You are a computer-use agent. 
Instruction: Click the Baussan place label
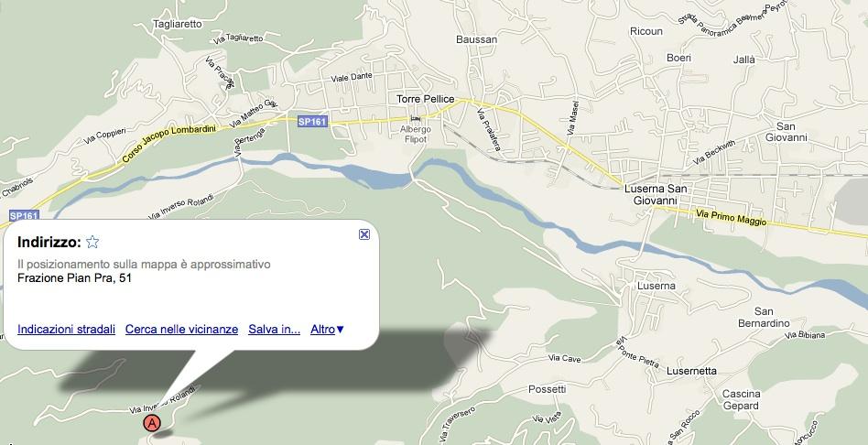tap(477, 39)
